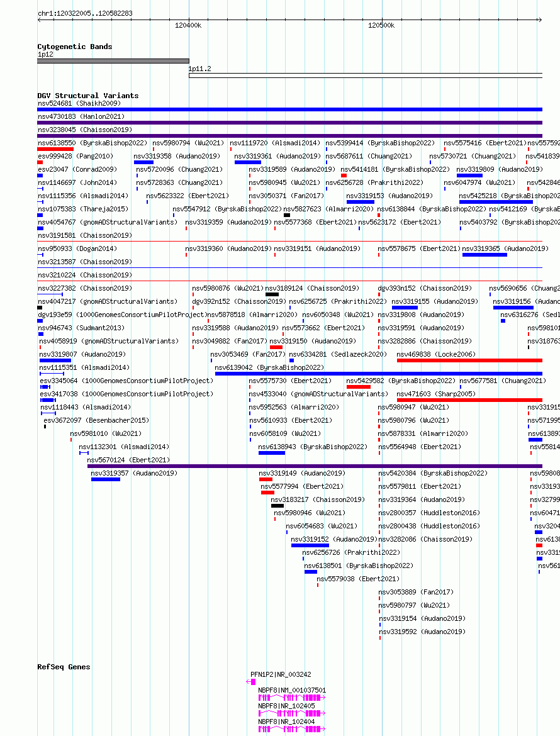Click the blue bar under nsv3319152
This screenshot has width=560, height=736.
click(310, 545)
